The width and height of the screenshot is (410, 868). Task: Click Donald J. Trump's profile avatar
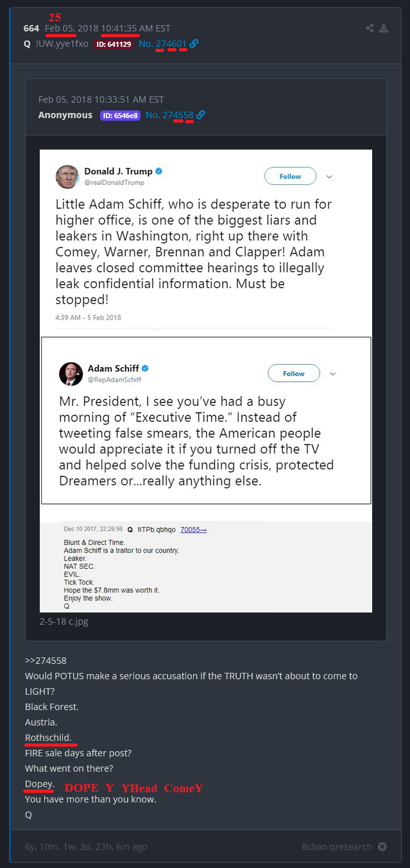[x=67, y=177]
